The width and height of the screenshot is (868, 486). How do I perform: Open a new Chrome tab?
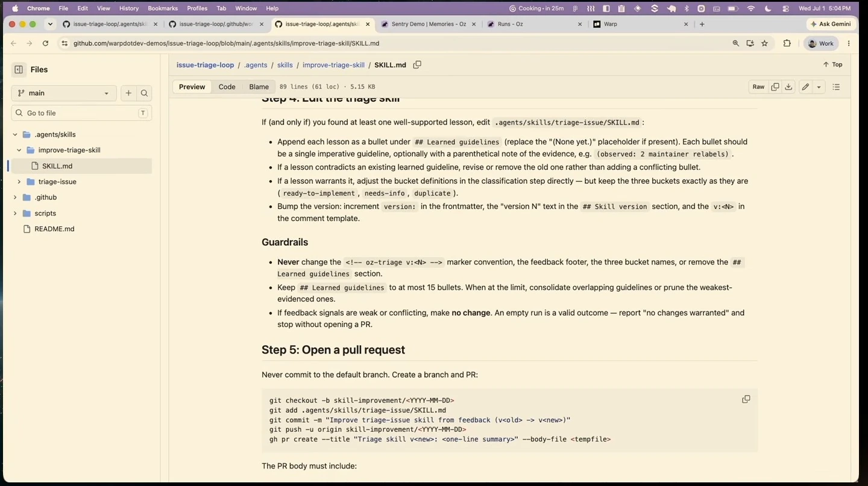click(702, 24)
